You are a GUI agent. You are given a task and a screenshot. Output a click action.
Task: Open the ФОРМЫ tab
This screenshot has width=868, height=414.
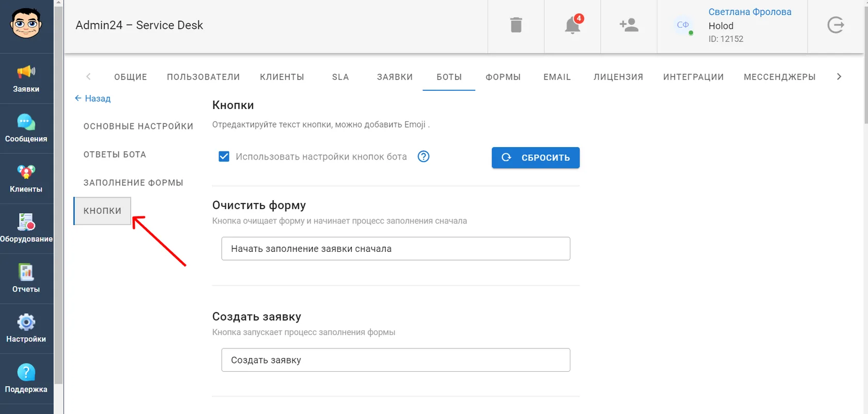point(503,77)
